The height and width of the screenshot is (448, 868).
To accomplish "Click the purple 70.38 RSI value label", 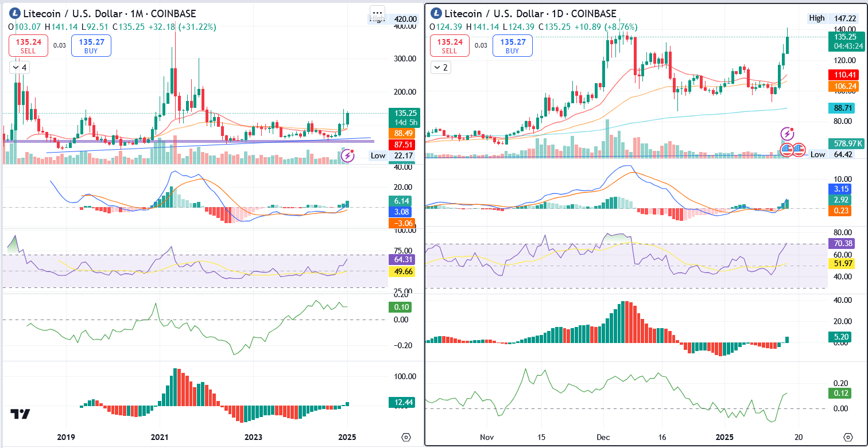I will (x=841, y=244).
